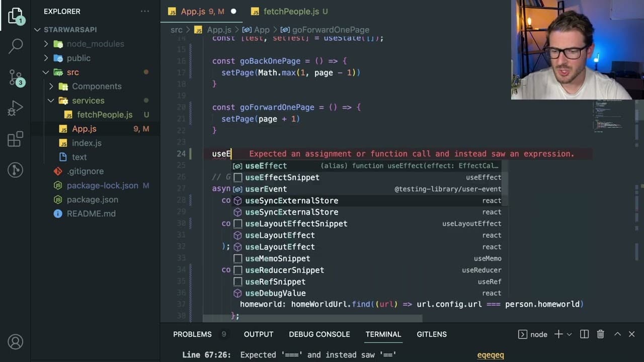Click the icon beside package-lock.json
The height and width of the screenshot is (362, 644).
point(58,186)
